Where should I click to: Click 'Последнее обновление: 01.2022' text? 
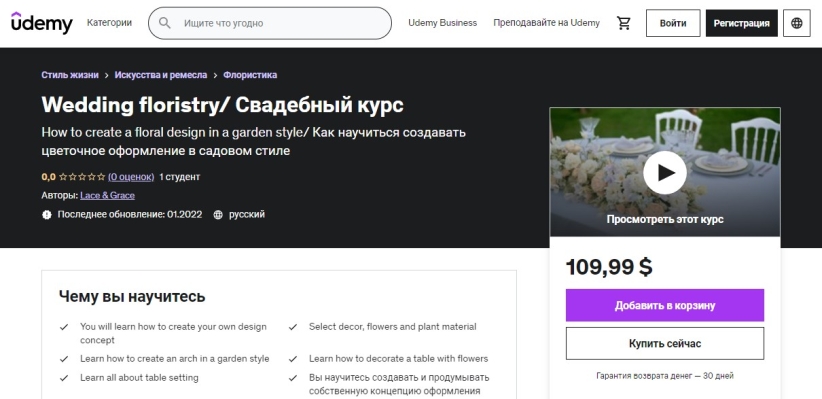tap(129, 214)
